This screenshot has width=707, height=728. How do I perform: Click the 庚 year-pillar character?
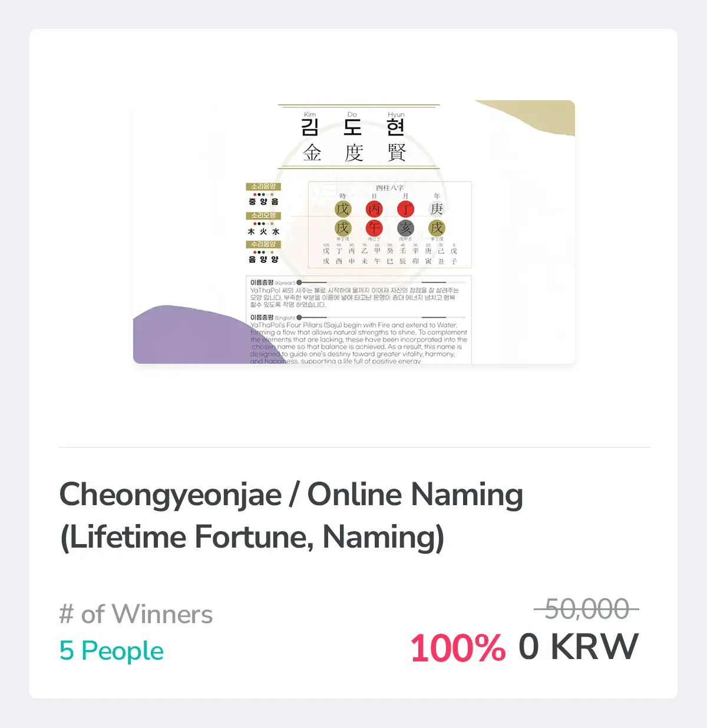point(437,209)
